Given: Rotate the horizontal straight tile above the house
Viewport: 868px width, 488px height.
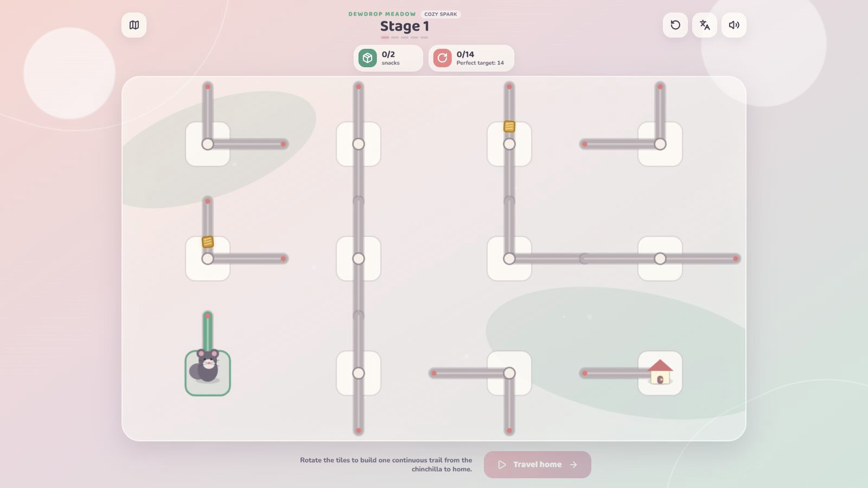Looking at the screenshot, I should coord(660,259).
